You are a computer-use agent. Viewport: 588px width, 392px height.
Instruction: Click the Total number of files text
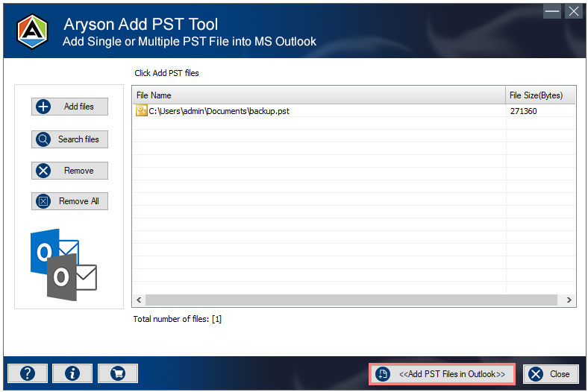[x=178, y=319]
